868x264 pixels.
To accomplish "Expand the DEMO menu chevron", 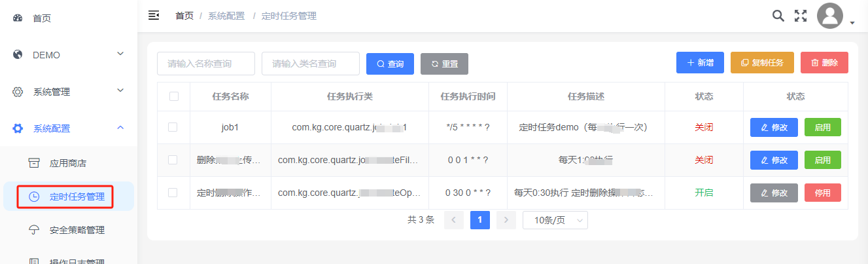I will click(x=120, y=54).
